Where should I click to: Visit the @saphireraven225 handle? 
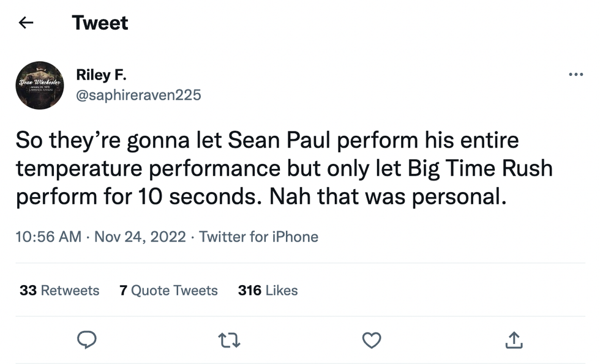(x=138, y=95)
